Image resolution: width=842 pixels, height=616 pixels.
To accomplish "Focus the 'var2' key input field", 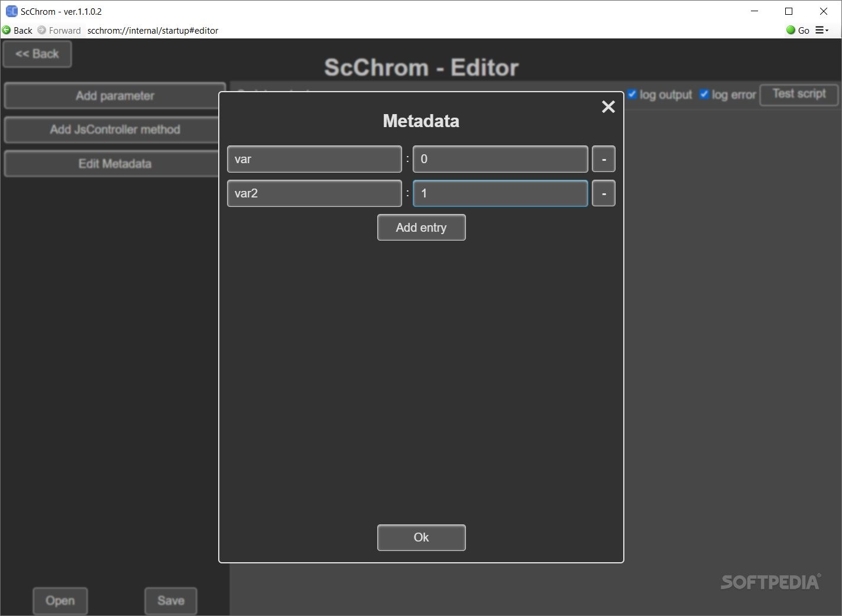I will coord(315,193).
